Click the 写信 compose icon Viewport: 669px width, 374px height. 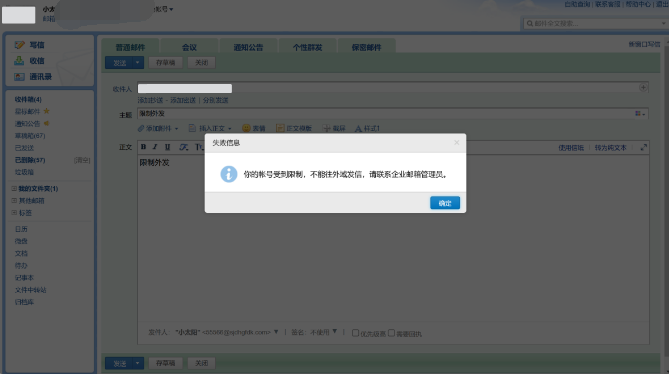pos(19,45)
